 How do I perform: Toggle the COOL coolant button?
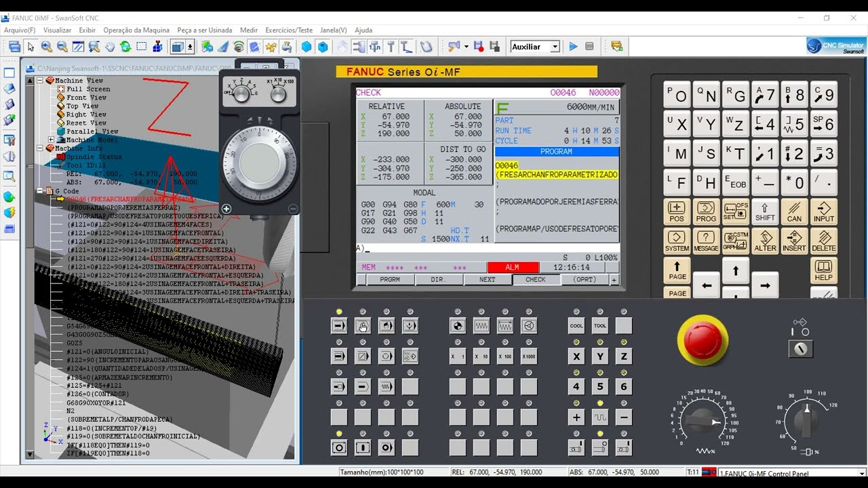(576, 326)
